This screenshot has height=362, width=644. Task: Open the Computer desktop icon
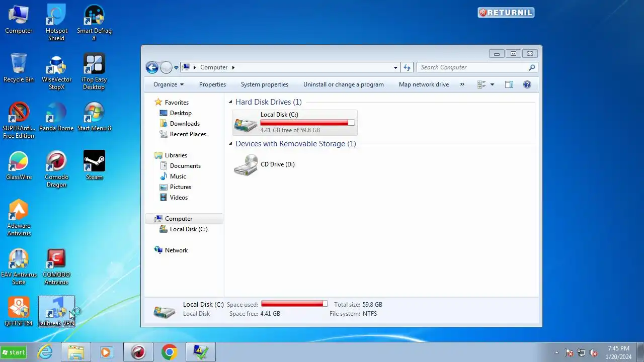pyautogui.click(x=19, y=19)
